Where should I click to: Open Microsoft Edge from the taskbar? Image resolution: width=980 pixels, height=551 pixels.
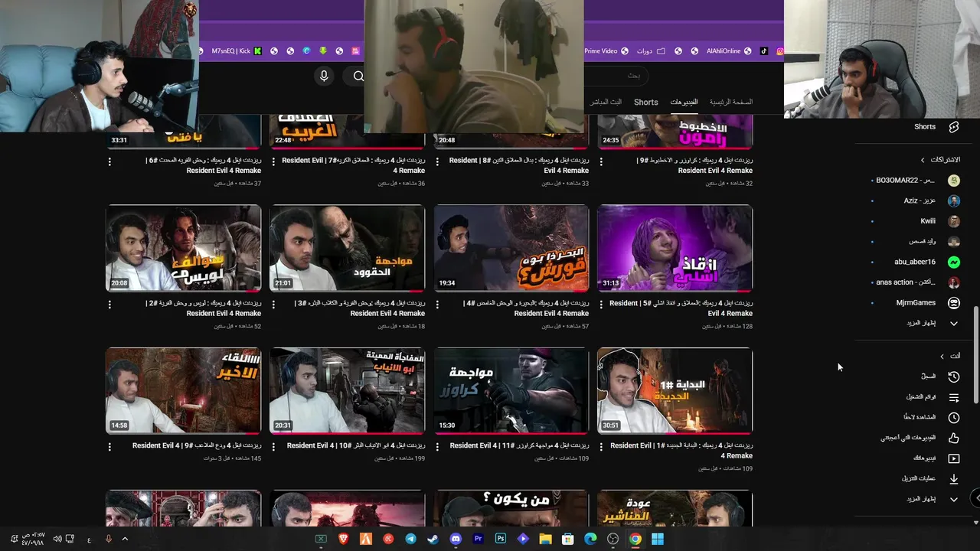[590, 539]
